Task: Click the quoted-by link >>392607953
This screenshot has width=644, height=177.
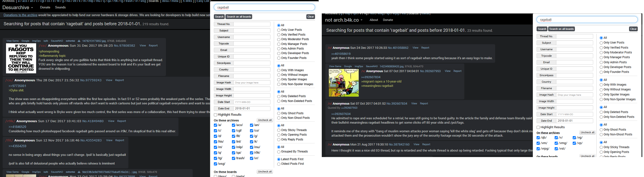Action: [x=349, y=108]
